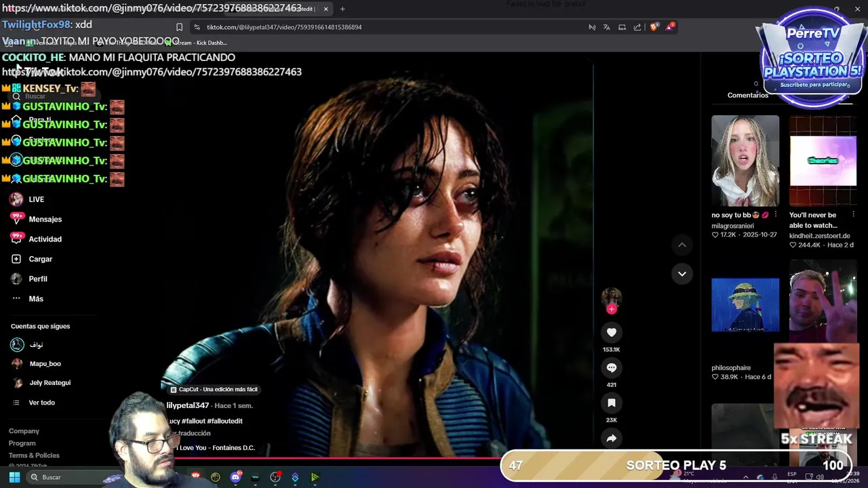This screenshot has height=488, width=868.
Task: Open video comments via speech bubble icon
Action: point(611,367)
